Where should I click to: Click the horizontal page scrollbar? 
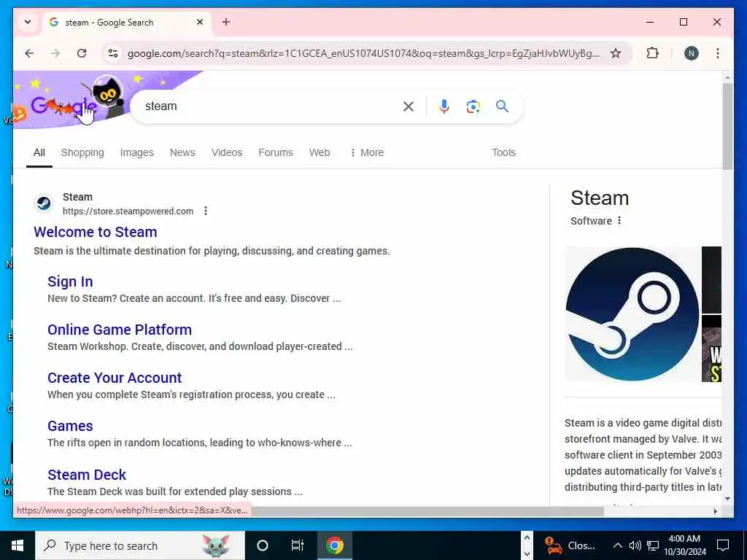(427, 511)
